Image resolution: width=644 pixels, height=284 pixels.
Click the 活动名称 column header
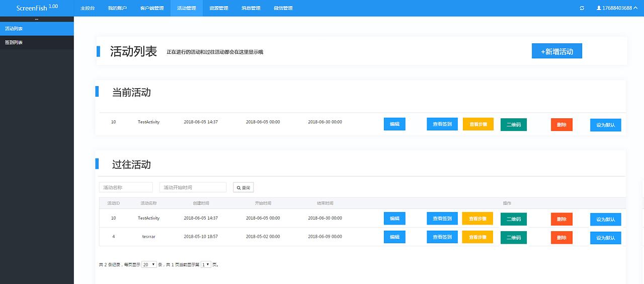[148, 203]
